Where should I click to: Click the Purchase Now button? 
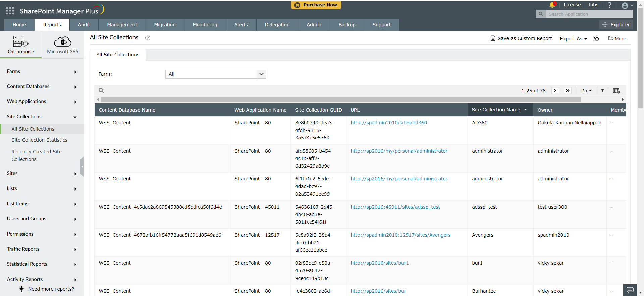click(316, 5)
